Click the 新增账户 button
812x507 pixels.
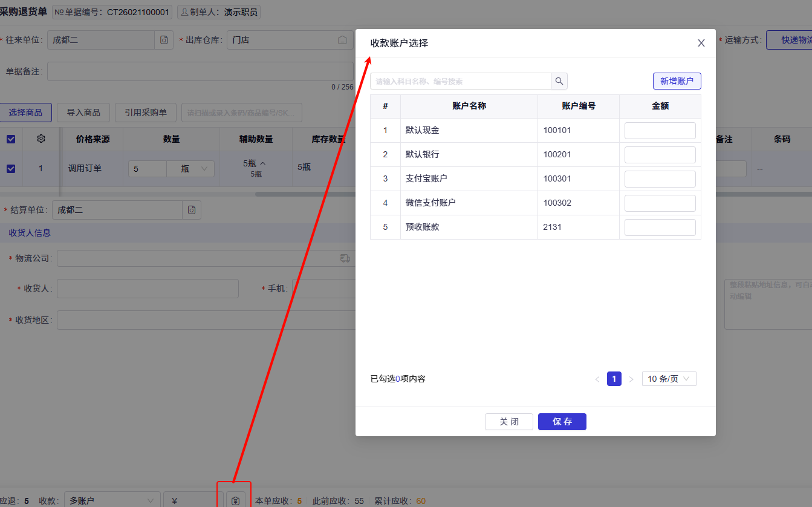click(677, 81)
